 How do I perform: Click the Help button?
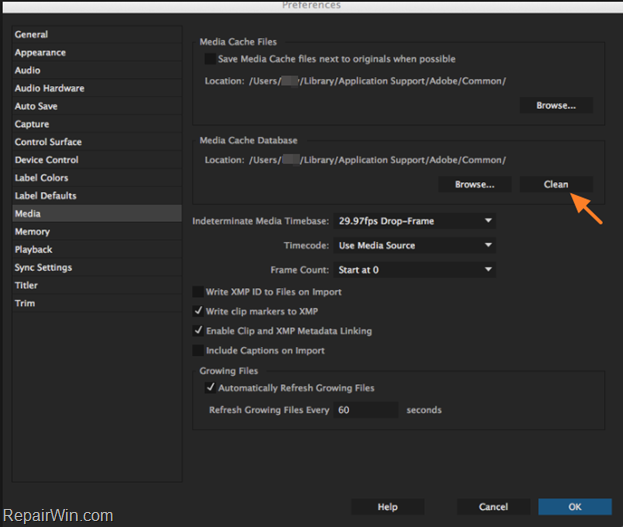(x=388, y=507)
